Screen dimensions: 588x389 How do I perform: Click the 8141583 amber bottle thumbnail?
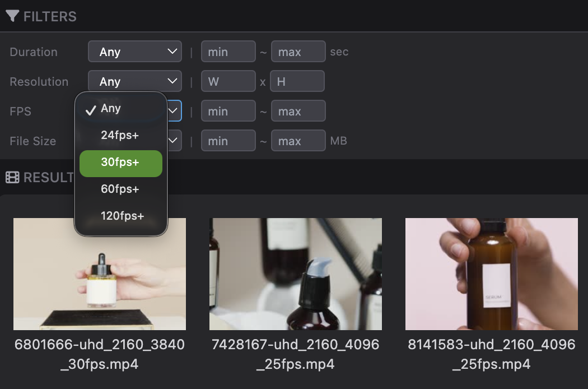click(491, 274)
